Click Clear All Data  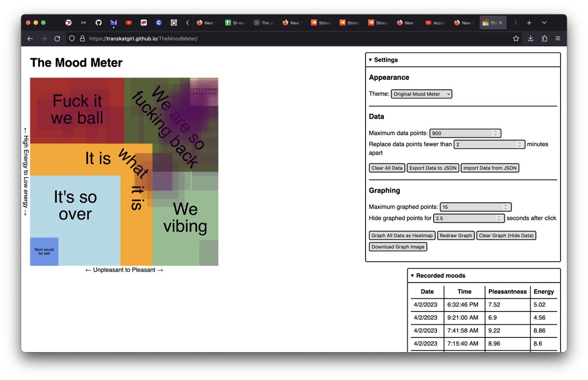click(x=387, y=168)
